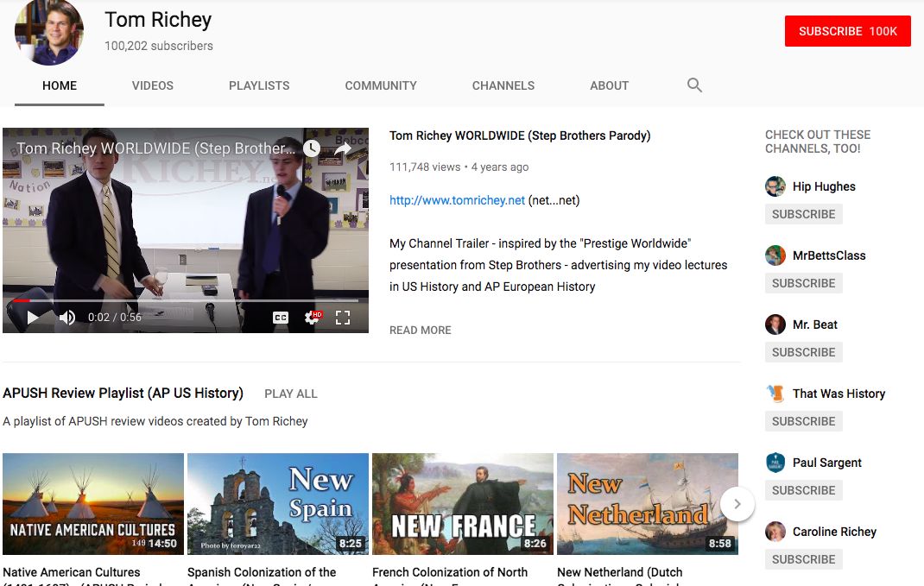
Task: Add trailer to Watch Later
Action: click(312, 148)
